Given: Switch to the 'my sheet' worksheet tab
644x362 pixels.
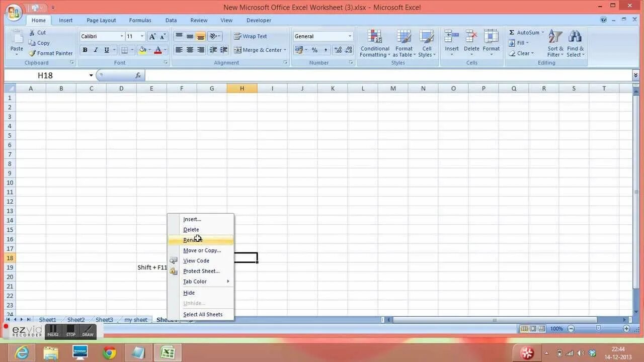Looking at the screenshot, I should pyautogui.click(x=136, y=320).
